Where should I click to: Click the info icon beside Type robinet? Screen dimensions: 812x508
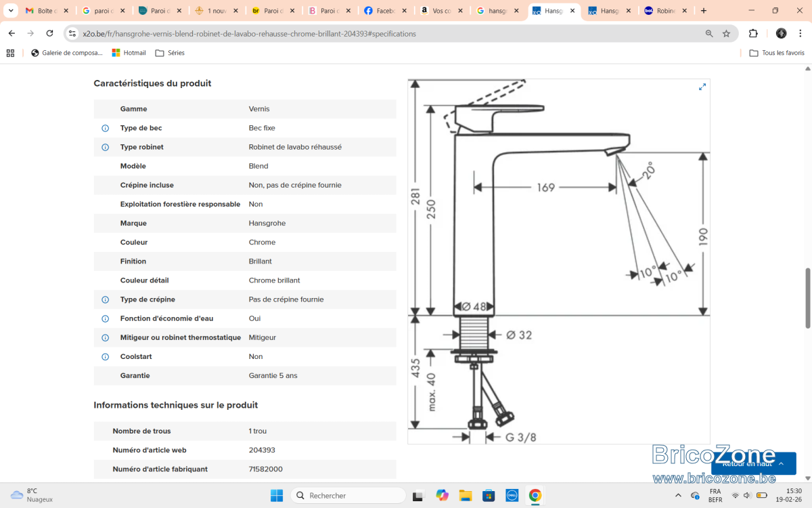pyautogui.click(x=105, y=147)
